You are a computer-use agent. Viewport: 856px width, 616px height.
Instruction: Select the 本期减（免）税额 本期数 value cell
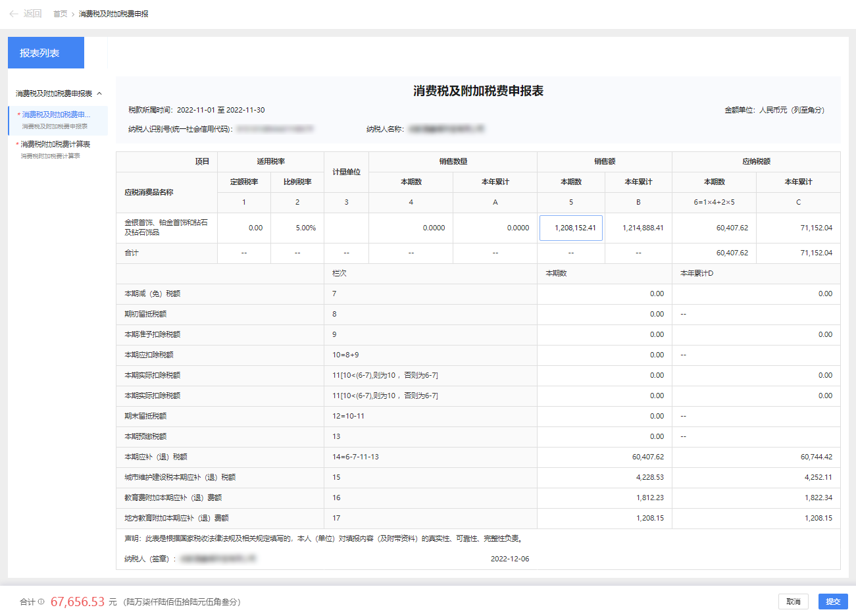(x=604, y=294)
